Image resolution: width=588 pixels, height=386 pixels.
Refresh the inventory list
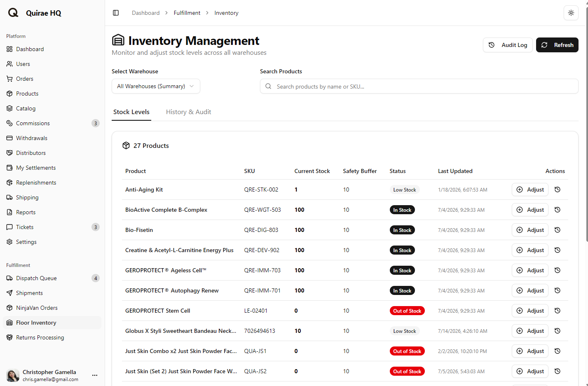[557, 45]
